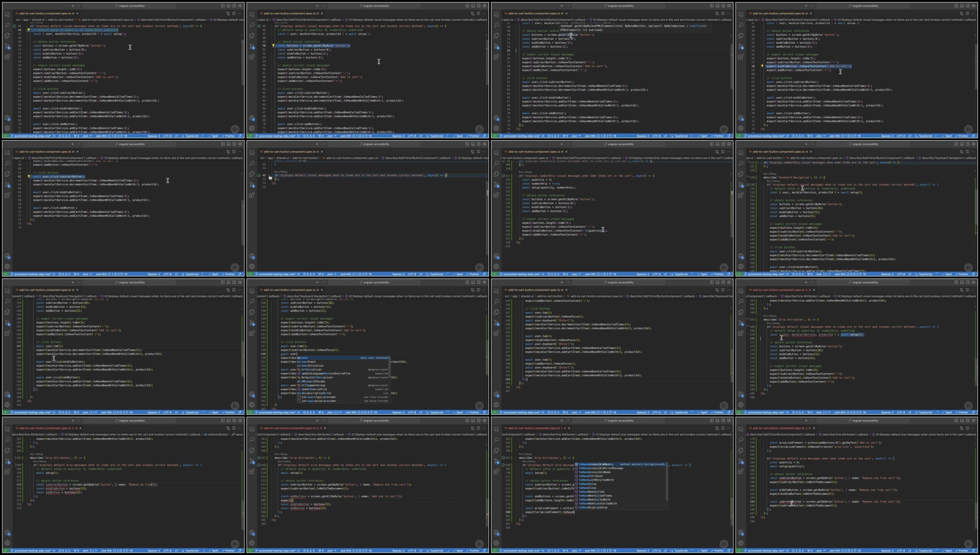
Task: Toggle Spell checker in status bar showing 1 error
Action: pos(703,551)
